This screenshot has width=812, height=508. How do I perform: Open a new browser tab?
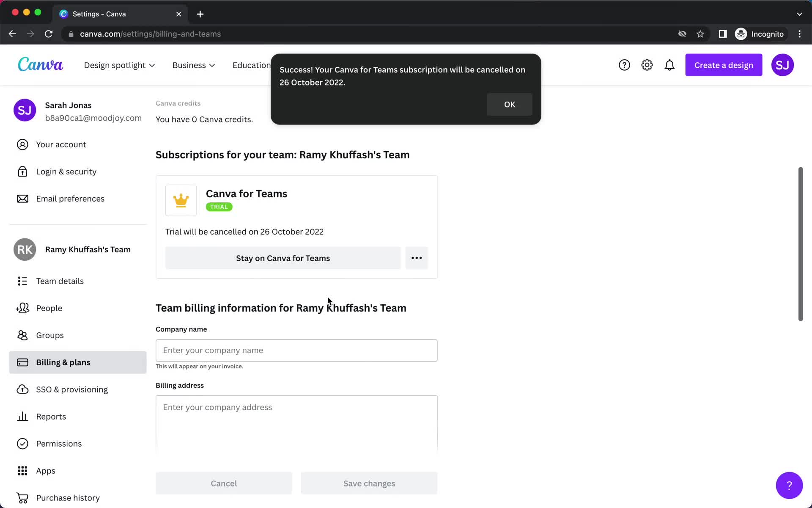click(200, 14)
